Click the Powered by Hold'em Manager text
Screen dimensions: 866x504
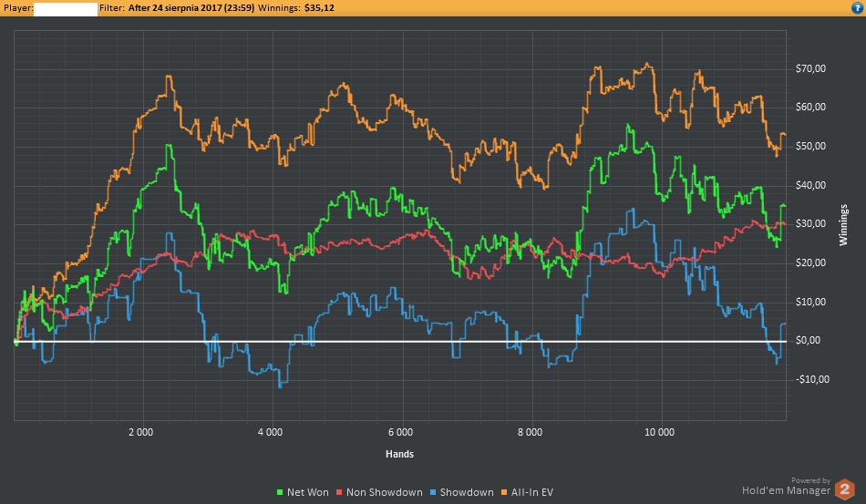786,487
